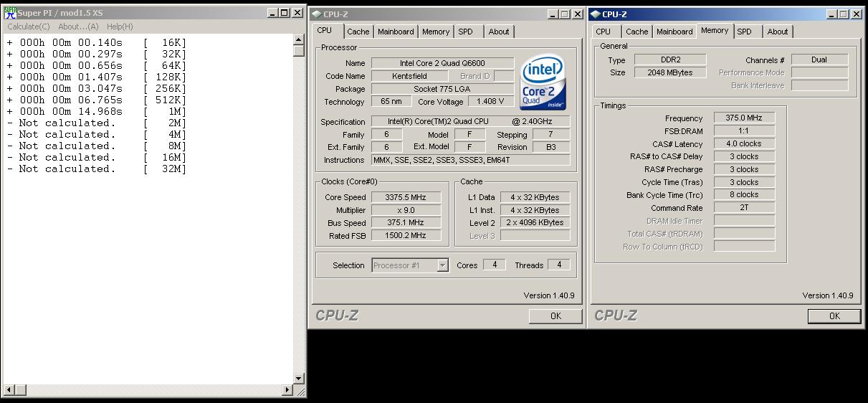Click the Core Speed value 3375.5 MHz
The width and height of the screenshot is (868, 403).
(406, 197)
